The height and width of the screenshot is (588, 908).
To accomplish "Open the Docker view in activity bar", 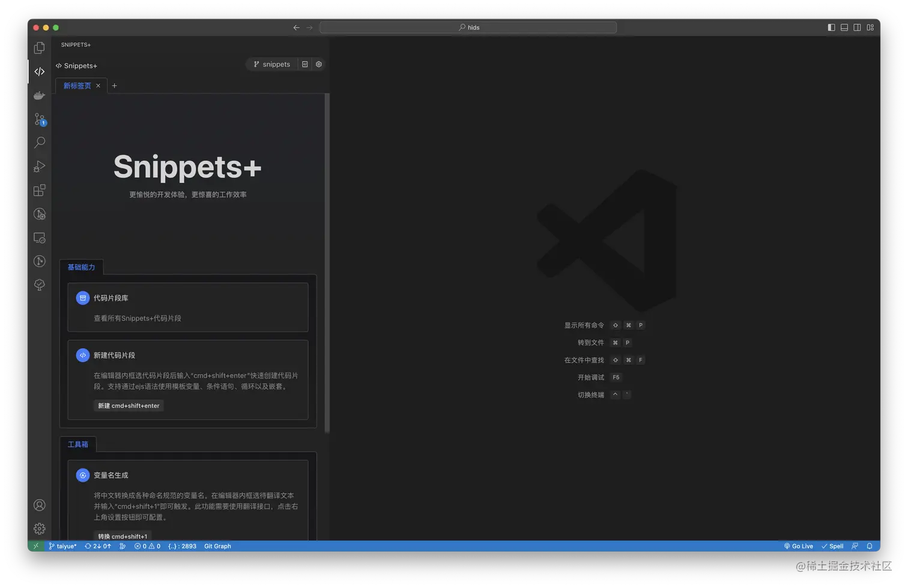I will pyautogui.click(x=40, y=95).
